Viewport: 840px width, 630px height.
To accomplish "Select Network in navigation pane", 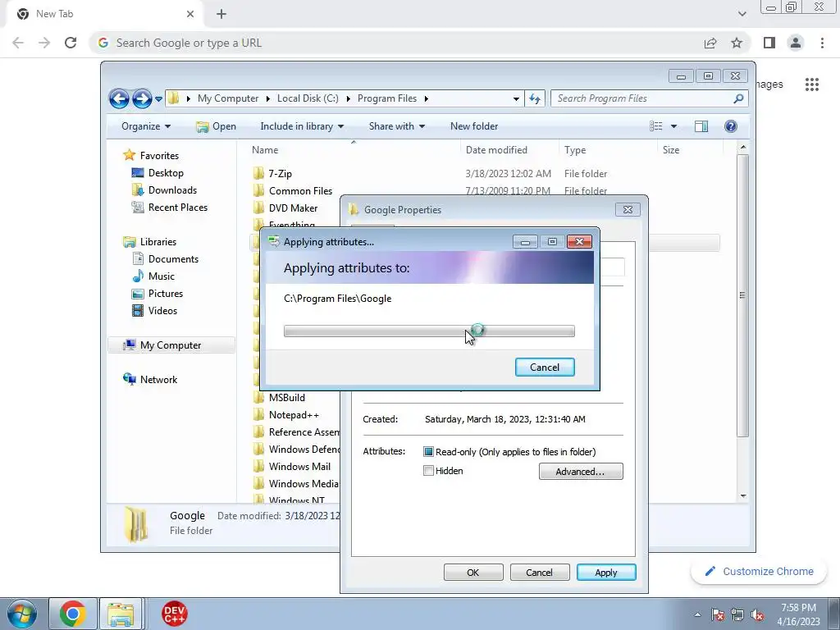I will [x=158, y=379].
